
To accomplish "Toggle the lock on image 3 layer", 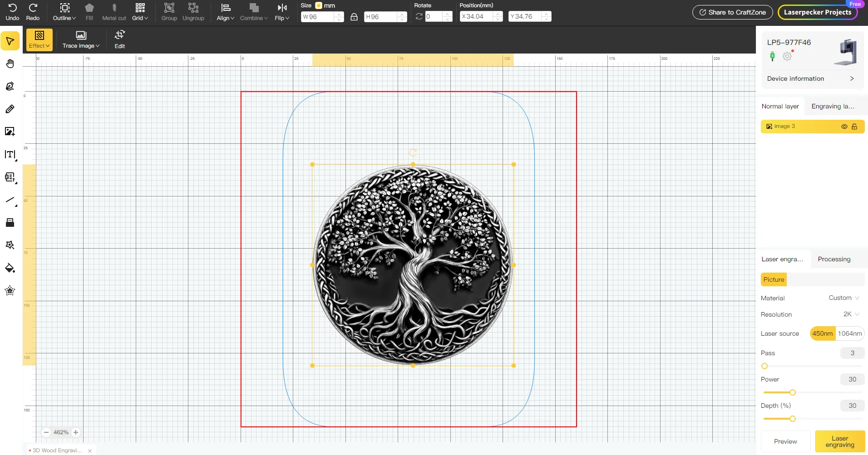I will (x=854, y=127).
